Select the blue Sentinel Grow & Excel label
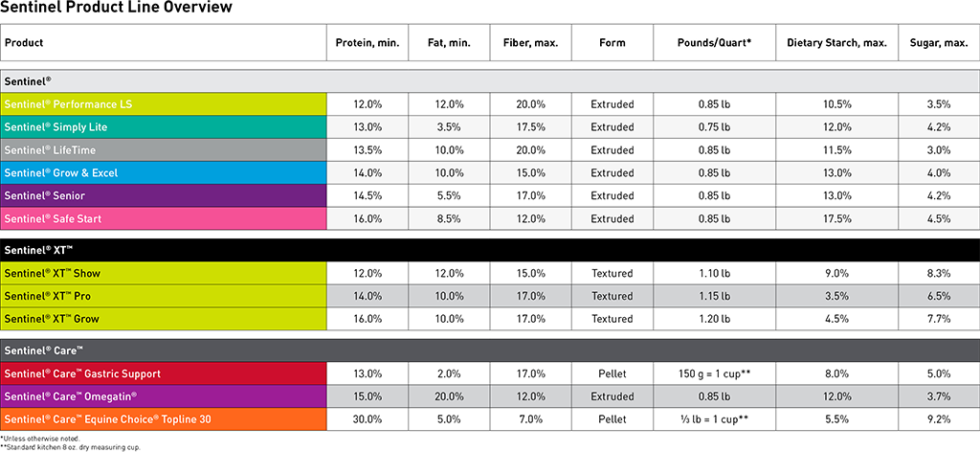This screenshot has width=980, height=452. point(164,172)
